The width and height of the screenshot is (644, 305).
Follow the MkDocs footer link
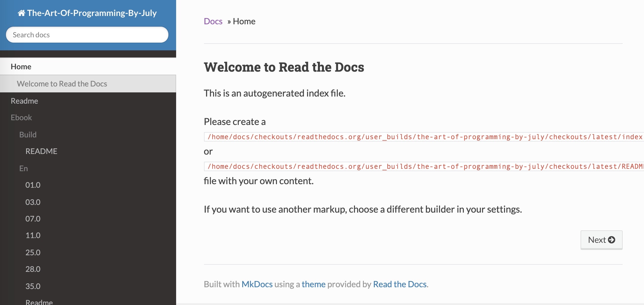click(x=257, y=284)
